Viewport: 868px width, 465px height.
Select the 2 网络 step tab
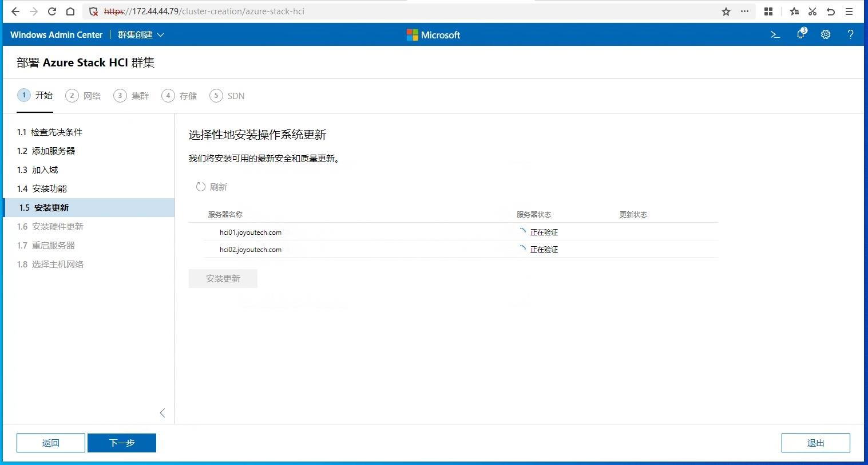tap(83, 96)
